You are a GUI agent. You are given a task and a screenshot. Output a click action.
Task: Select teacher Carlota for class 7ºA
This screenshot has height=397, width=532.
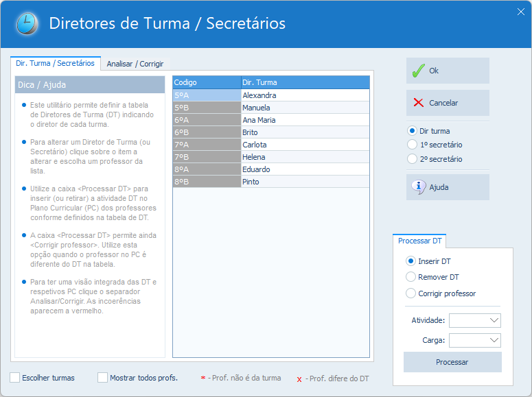[305, 145]
